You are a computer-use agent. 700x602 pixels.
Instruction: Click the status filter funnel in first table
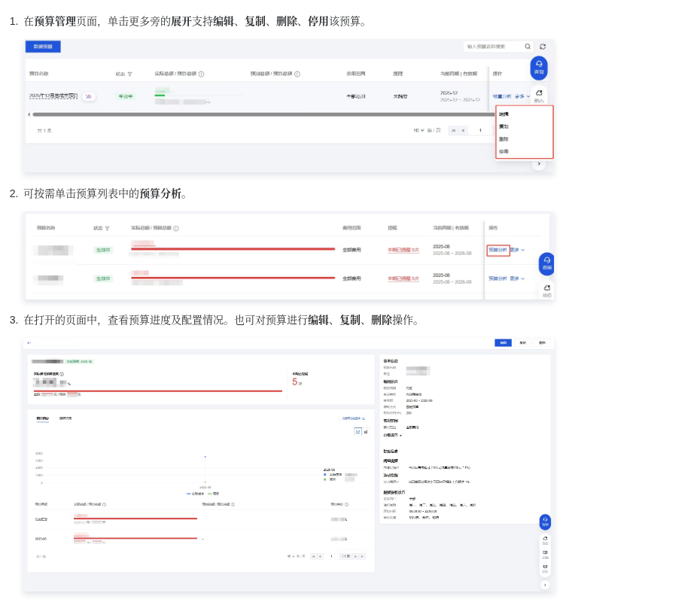point(130,74)
